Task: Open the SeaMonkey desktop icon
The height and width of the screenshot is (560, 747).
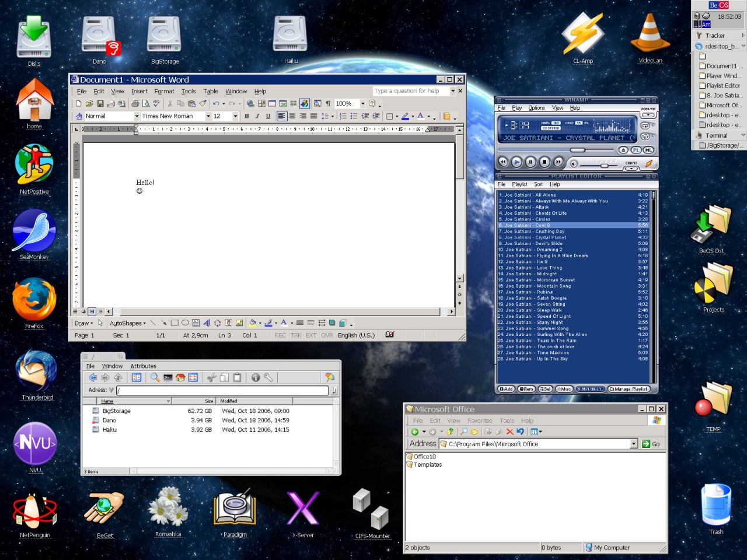Action: (34, 230)
